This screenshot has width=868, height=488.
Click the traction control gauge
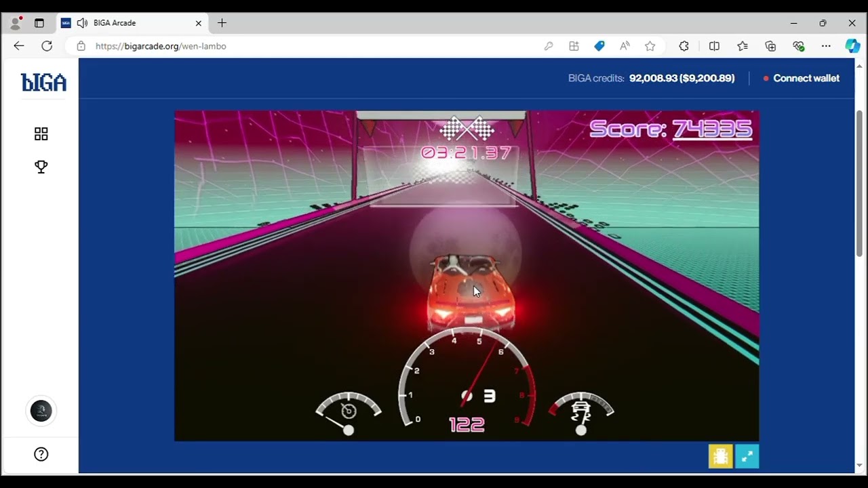pyautogui.click(x=581, y=413)
